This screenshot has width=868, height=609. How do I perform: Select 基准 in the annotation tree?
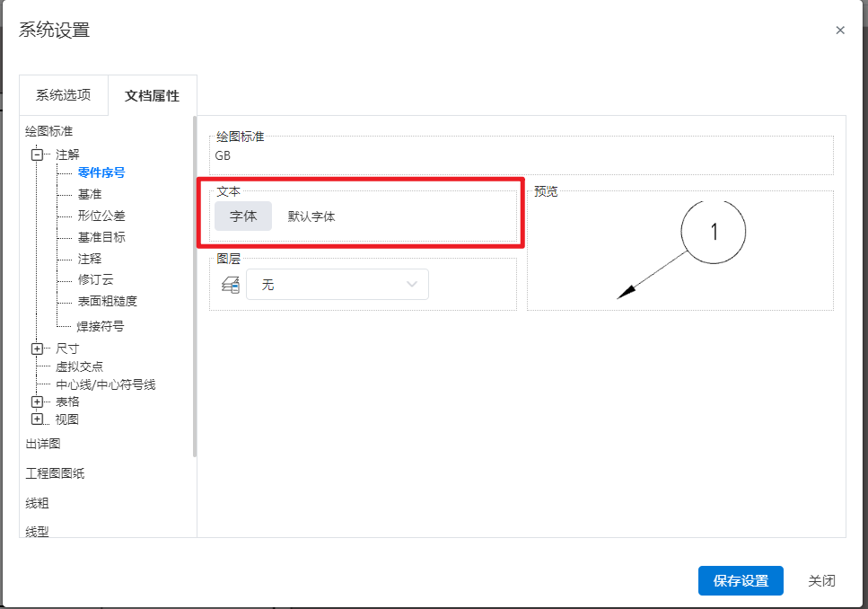(x=90, y=194)
